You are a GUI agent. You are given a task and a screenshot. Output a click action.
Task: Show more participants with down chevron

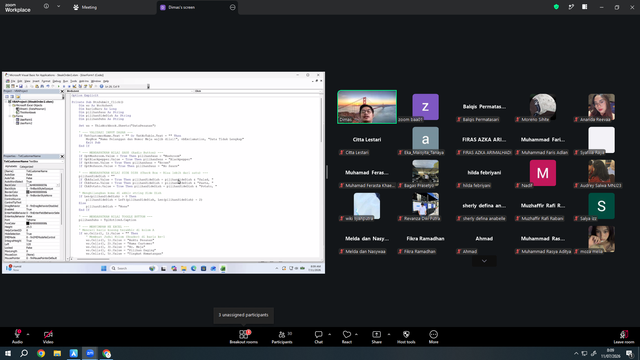point(484,261)
